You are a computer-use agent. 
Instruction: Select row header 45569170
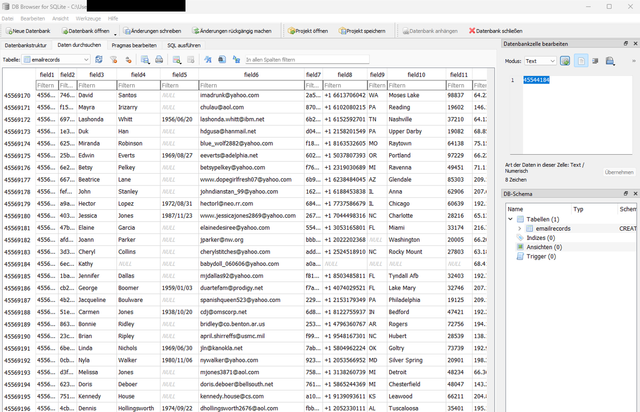[x=18, y=96]
